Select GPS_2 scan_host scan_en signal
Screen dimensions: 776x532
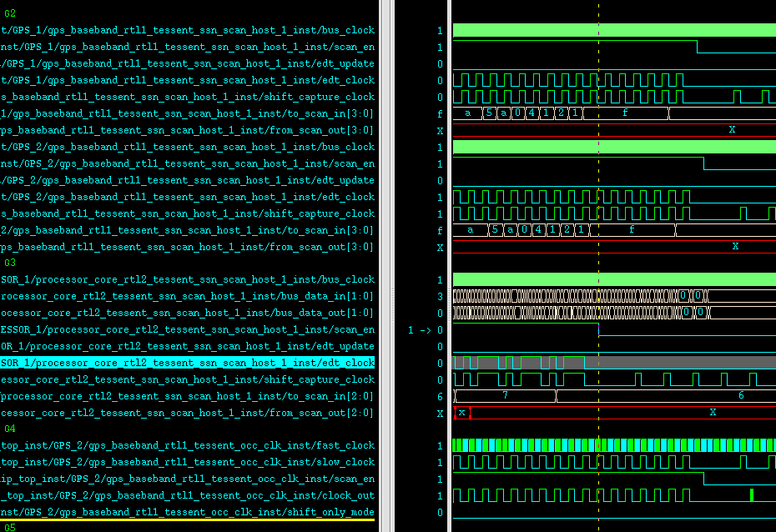[x=188, y=163]
